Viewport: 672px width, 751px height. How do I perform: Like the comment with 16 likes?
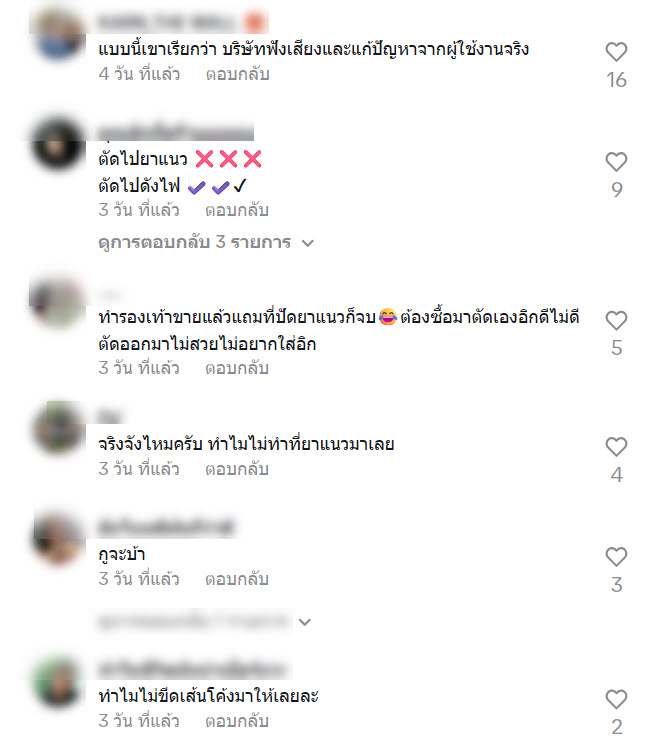click(x=616, y=52)
